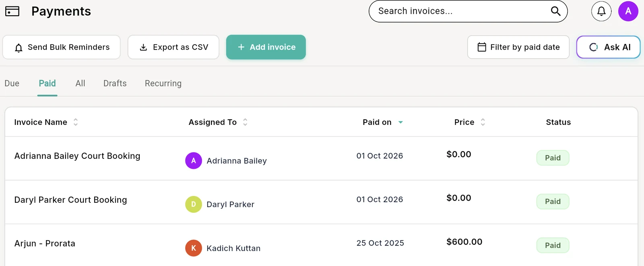Screen dimensions: 644x266
Task: Click Adrianna Bailey assignee name
Action: click(237, 161)
